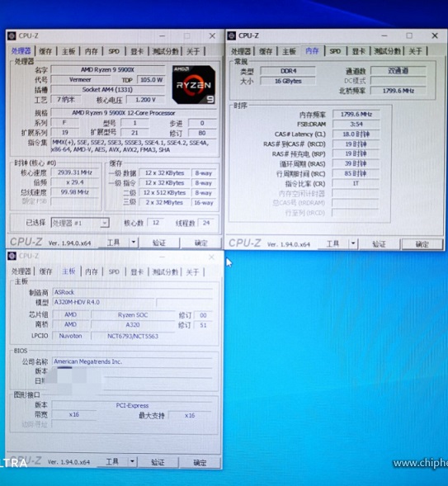Image resolution: width=448 pixels, height=486 pixels.
Task: Click the DDR4 memory type value
Action: [288, 71]
